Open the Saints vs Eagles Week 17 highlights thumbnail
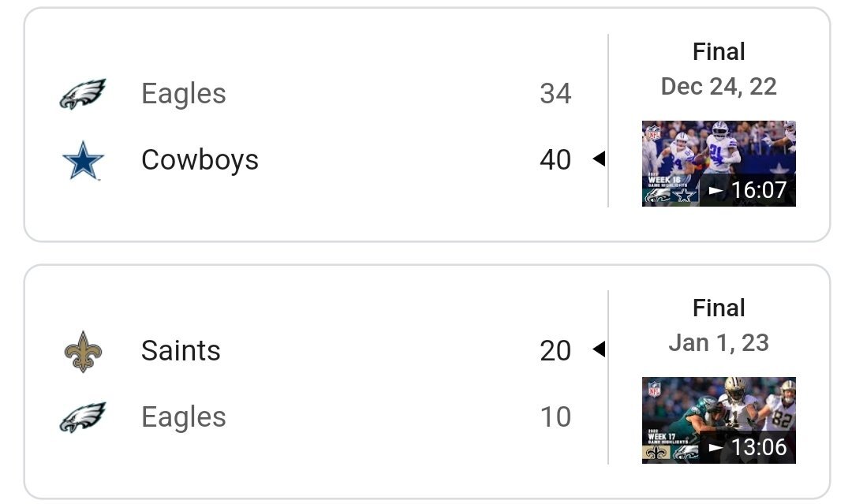Viewport: 852px width, 504px height. click(x=719, y=420)
